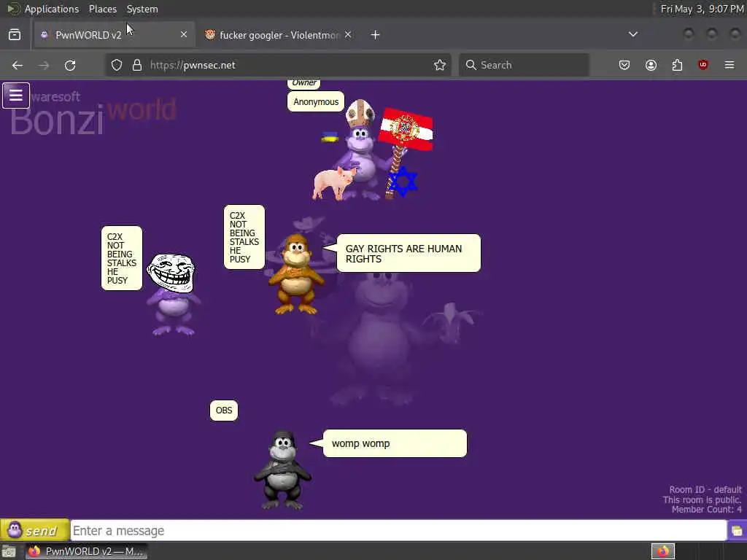The image size is (747, 560).
Task: Click the womp womp speech bubble
Action: click(395, 443)
